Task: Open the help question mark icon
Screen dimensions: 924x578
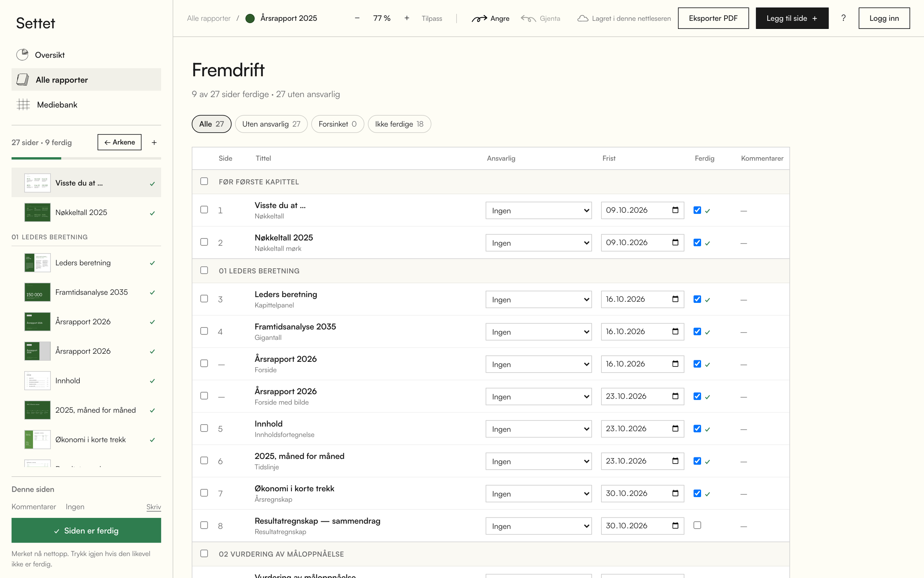Action: (843, 18)
